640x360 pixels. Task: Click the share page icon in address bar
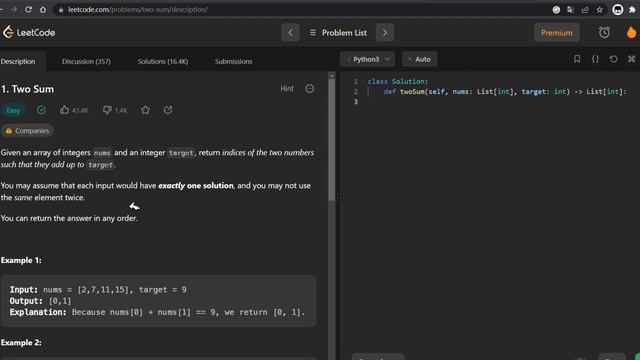pos(585,10)
